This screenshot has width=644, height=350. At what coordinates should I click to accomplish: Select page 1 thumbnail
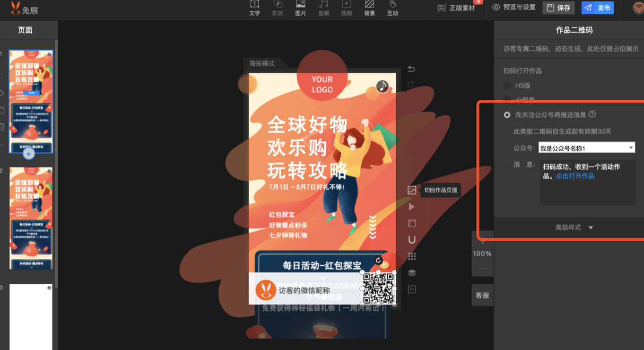click(31, 102)
